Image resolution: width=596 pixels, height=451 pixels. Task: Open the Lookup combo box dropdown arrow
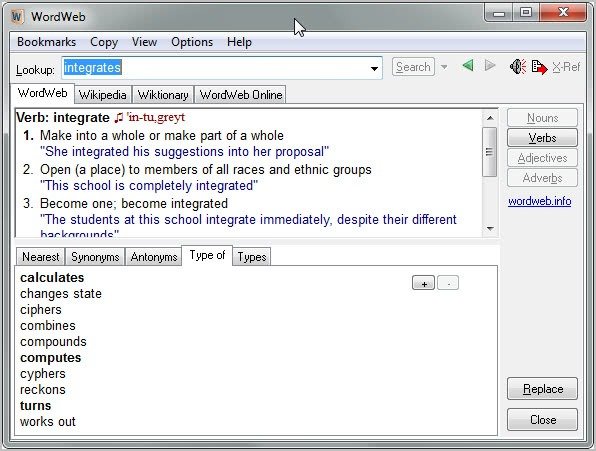pos(374,68)
